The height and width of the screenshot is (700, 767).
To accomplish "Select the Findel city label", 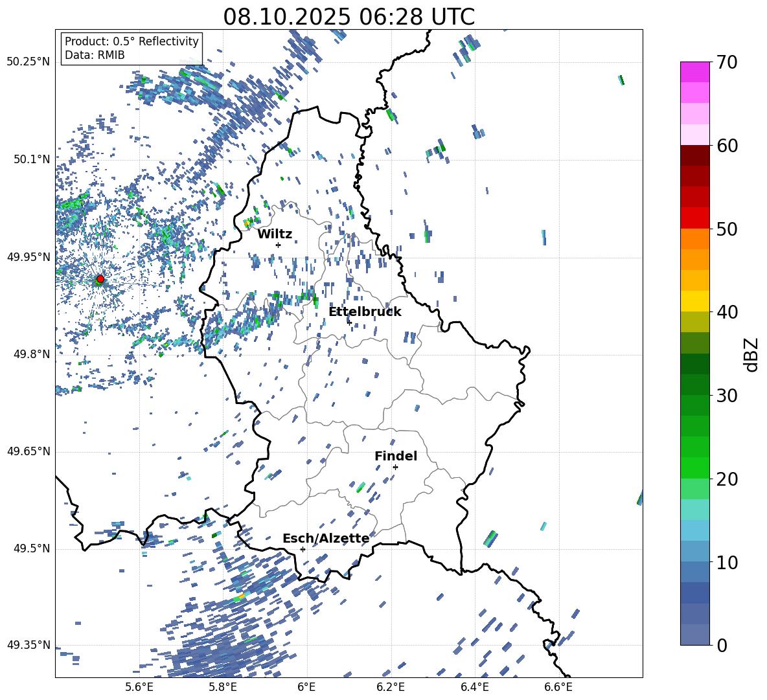I will 396,457.
